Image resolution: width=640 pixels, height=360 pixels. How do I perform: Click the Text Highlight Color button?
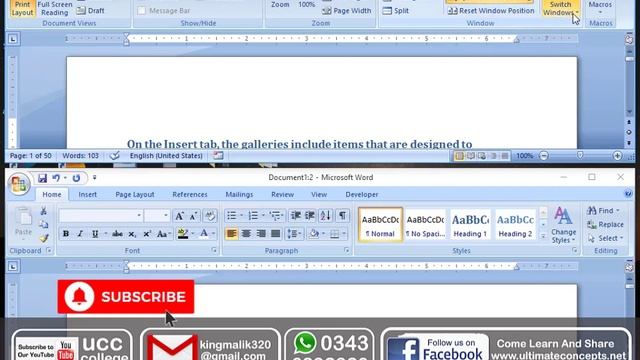[x=182, y=234]
